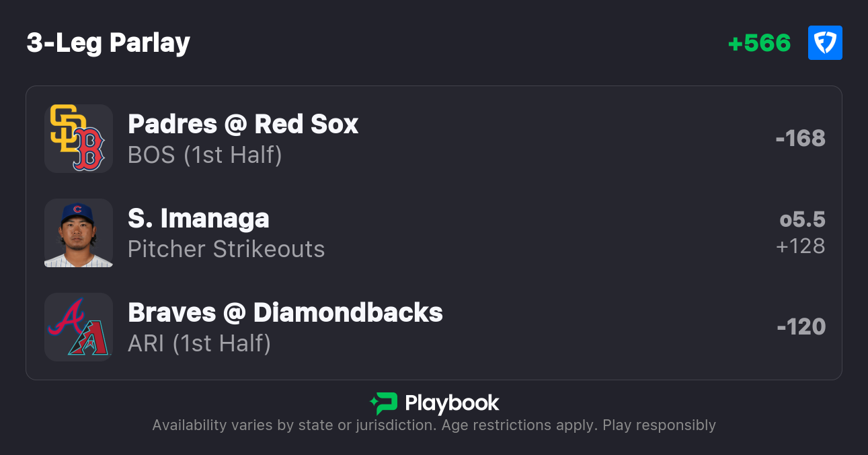This screenshot has width=868, height=455.
Task: Click the FanDuel sportsbook logo icon
Action: [x=825, y=43]
